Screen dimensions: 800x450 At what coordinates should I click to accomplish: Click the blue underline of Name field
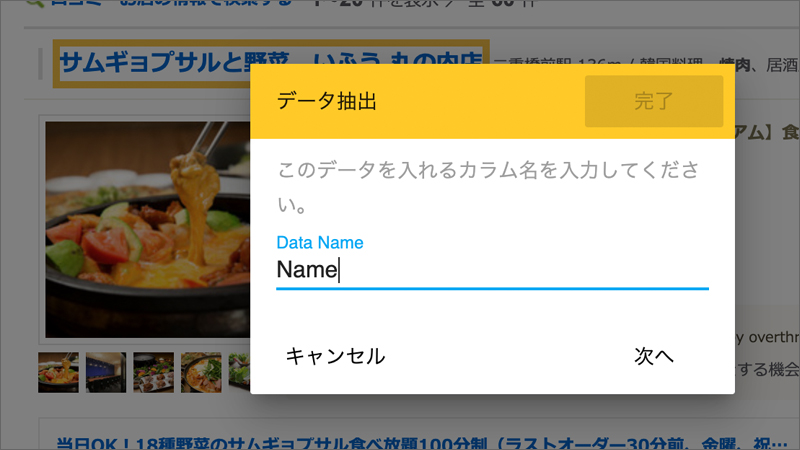pos(492,289)
